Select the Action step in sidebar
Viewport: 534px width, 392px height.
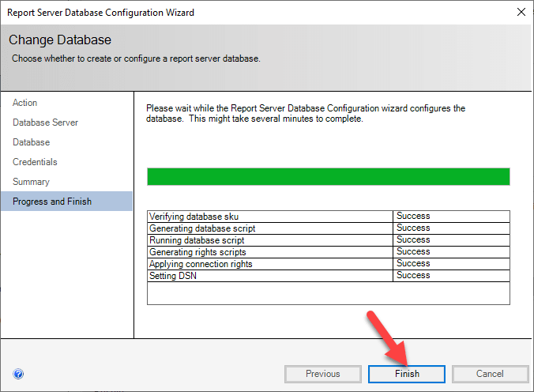click(x=25, y=103)
